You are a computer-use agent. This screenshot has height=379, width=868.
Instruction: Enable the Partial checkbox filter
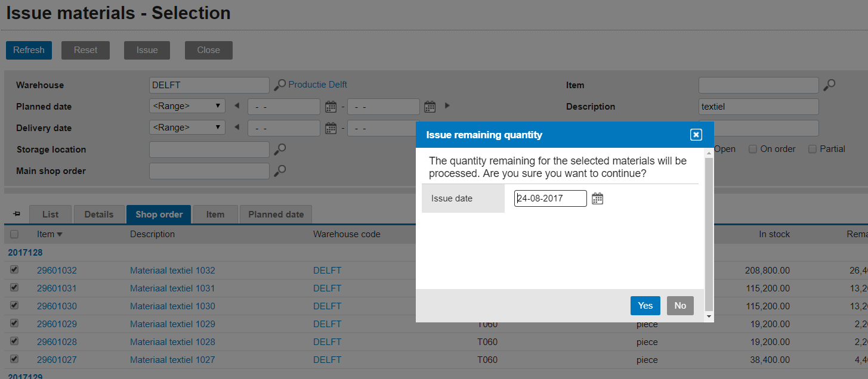click(x=812, y=149)
